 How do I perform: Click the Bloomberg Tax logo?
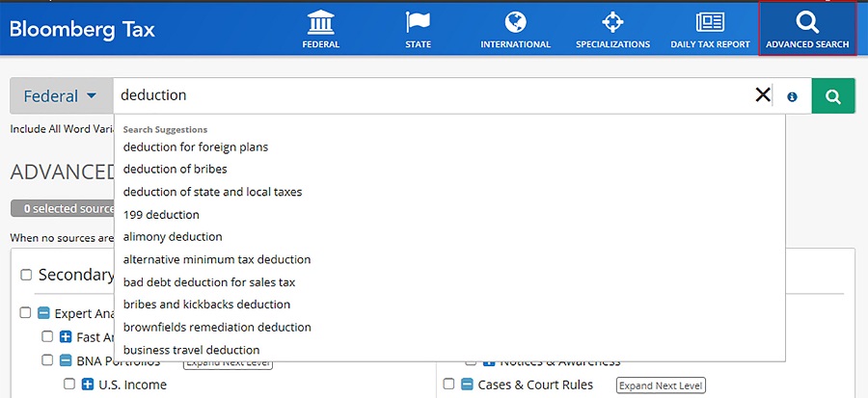click(82, 29)
